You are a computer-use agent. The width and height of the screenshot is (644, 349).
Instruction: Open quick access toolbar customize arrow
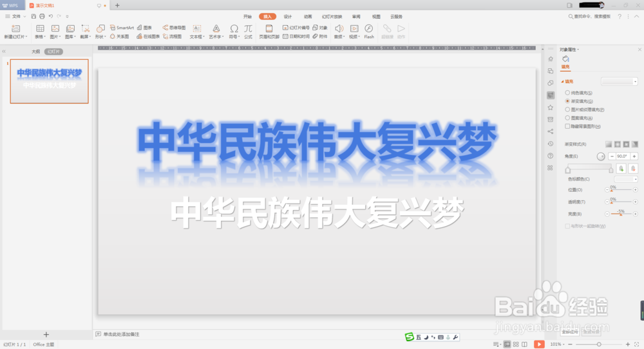(68, 17)
